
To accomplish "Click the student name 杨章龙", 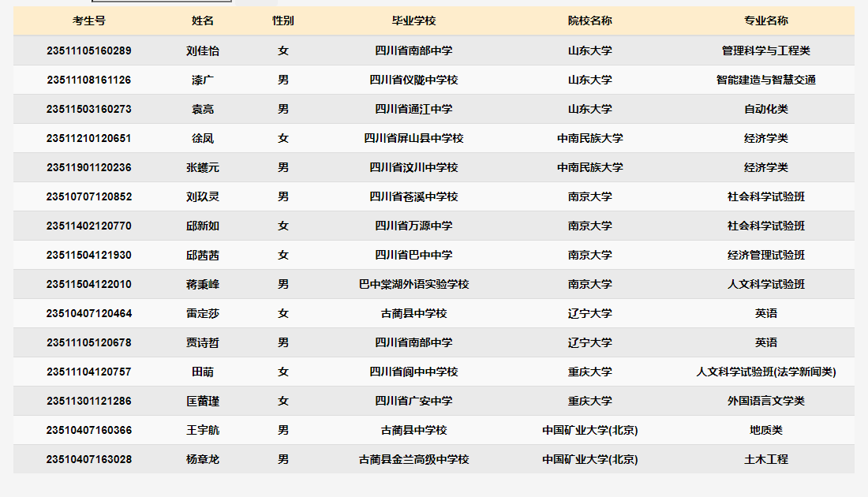I will point(203,460).
